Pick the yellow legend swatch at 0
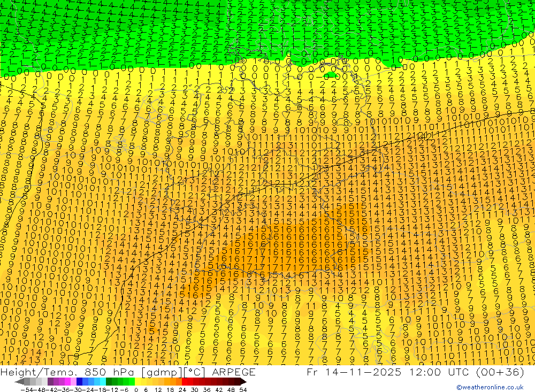 pos(137,381)
